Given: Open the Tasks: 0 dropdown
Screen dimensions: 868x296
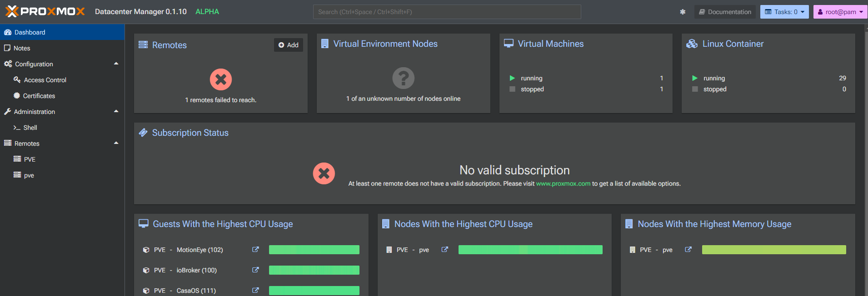Looking at the screenshot, I should point(784,12).
